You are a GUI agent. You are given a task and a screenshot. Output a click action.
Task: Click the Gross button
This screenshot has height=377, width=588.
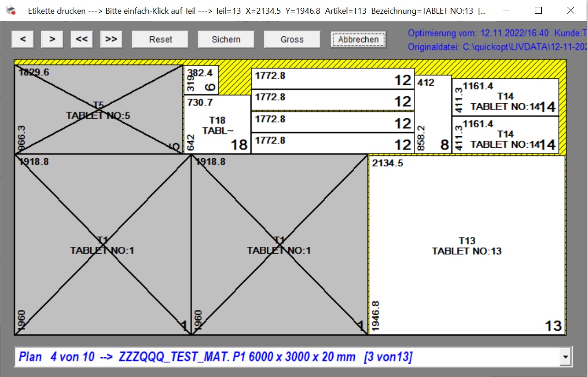tap(292, 39)
